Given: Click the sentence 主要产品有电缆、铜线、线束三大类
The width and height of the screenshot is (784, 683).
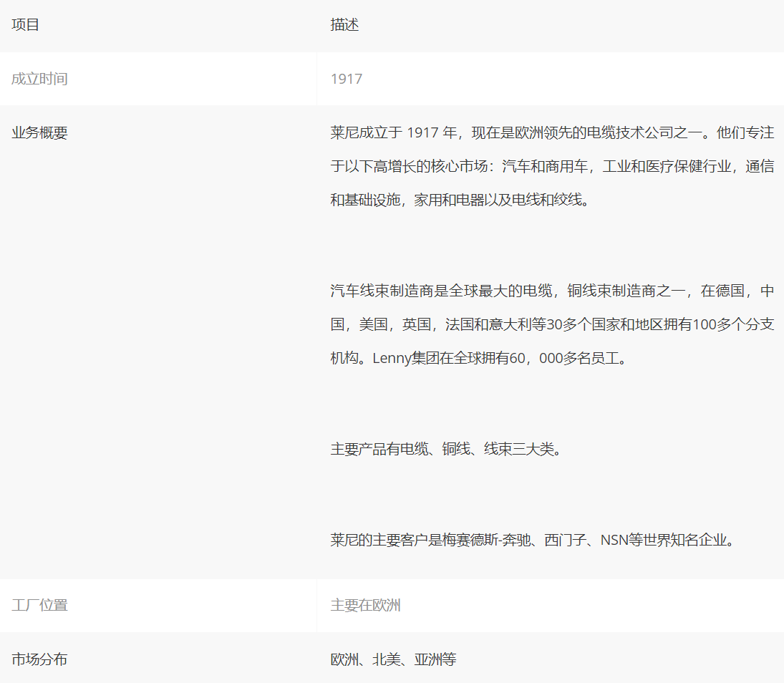Looking at the screenshot, I should point(445,449).
